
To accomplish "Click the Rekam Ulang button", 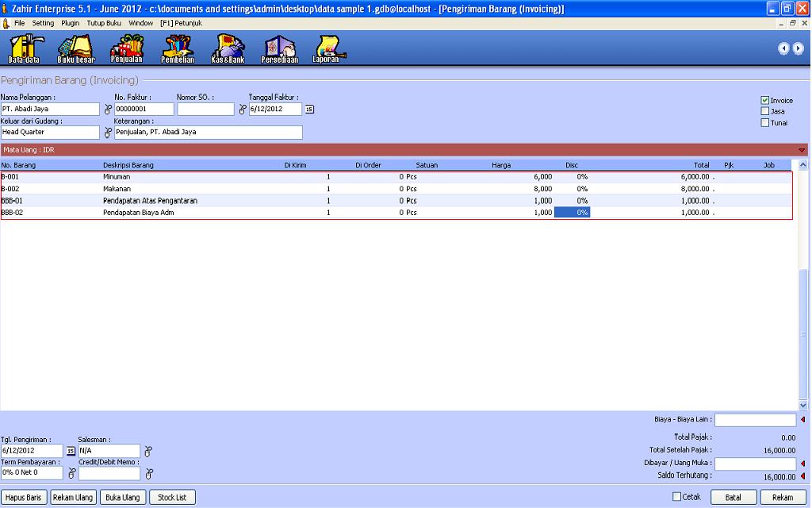I will click(x=73, y=497).
